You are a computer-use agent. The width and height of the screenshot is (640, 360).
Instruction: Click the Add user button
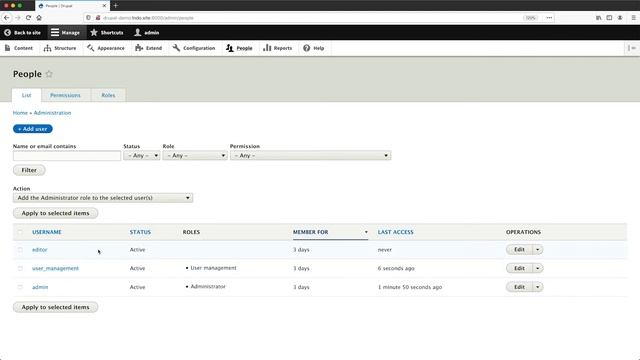tap(33, 129)
